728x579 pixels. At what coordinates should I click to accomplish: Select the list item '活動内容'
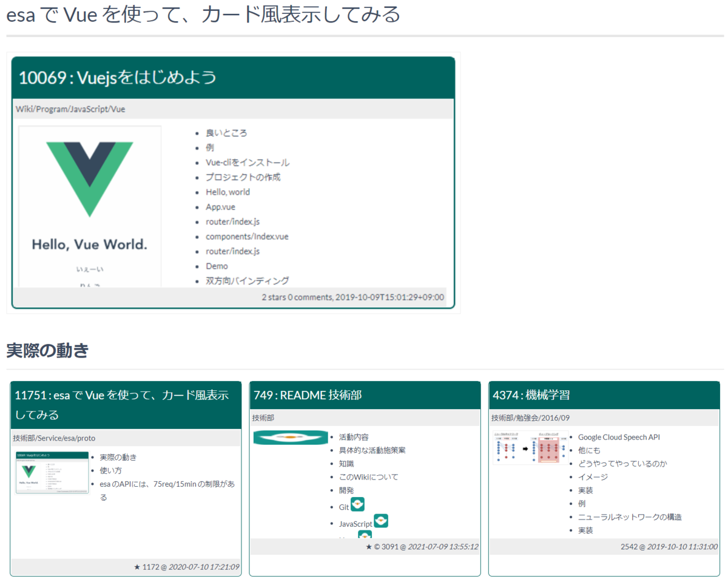point(353,437)
